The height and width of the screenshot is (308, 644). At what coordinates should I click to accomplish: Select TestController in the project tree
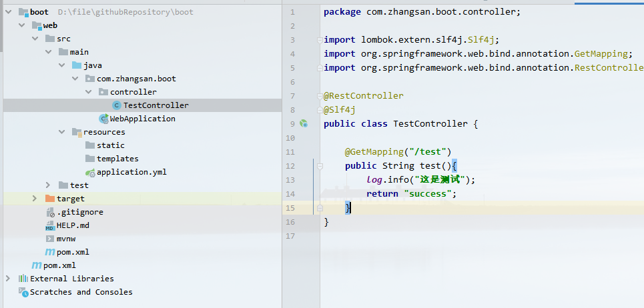[156, 105]
